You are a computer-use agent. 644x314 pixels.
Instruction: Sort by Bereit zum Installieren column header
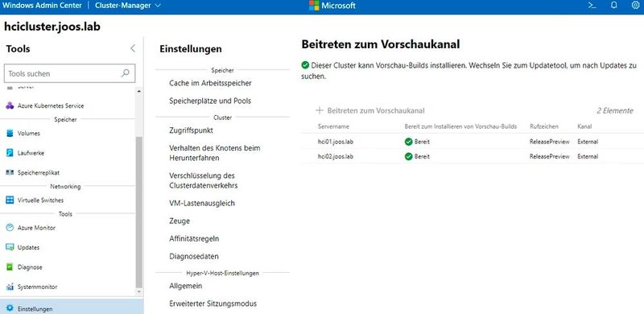point(460,126)
